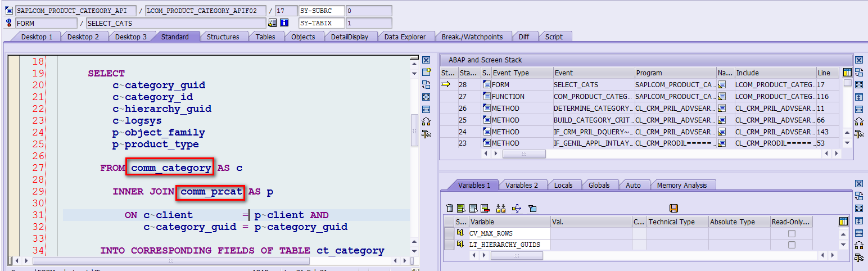Open the Data Explorer tab
This screenshot has height=271, width=868.
coord(405,37)
